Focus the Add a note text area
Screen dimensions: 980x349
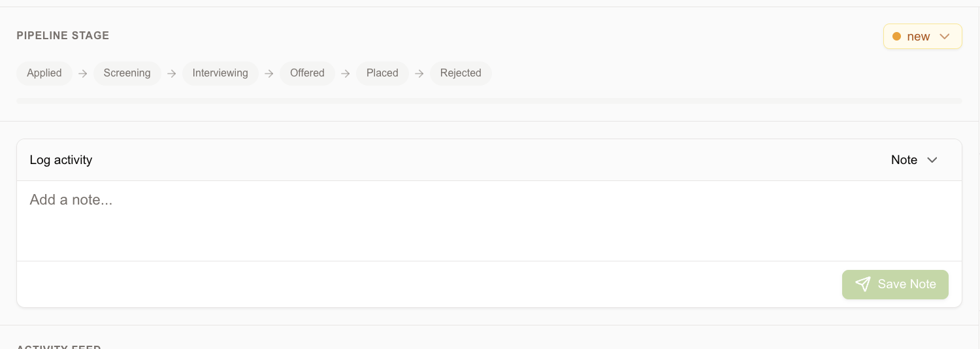click(489, 221)
